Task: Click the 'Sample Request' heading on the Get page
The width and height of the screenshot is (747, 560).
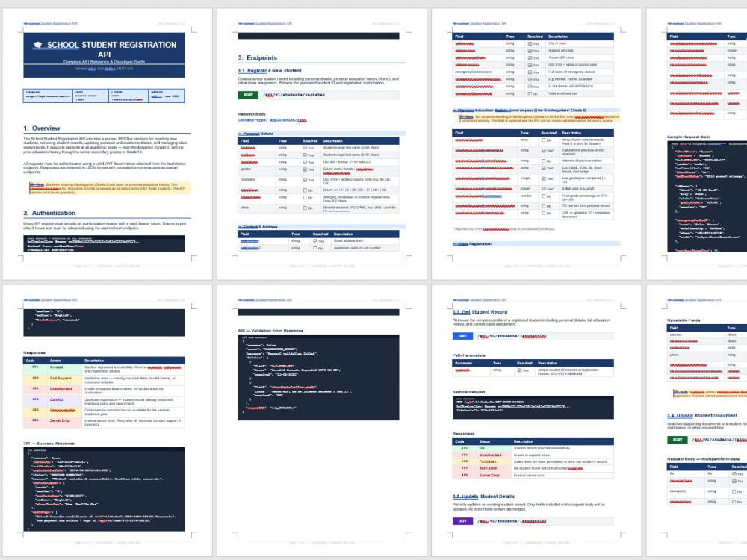Action: (x=469, y=392)
